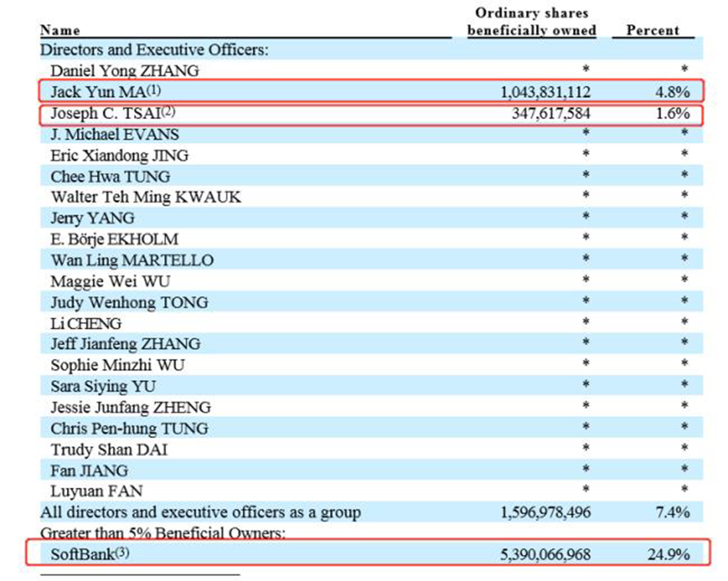The width and height of the screenshot is (728, 581).
Task: Click the Walter Teh Ming KWAUK name
Action: tap(146, 197)
